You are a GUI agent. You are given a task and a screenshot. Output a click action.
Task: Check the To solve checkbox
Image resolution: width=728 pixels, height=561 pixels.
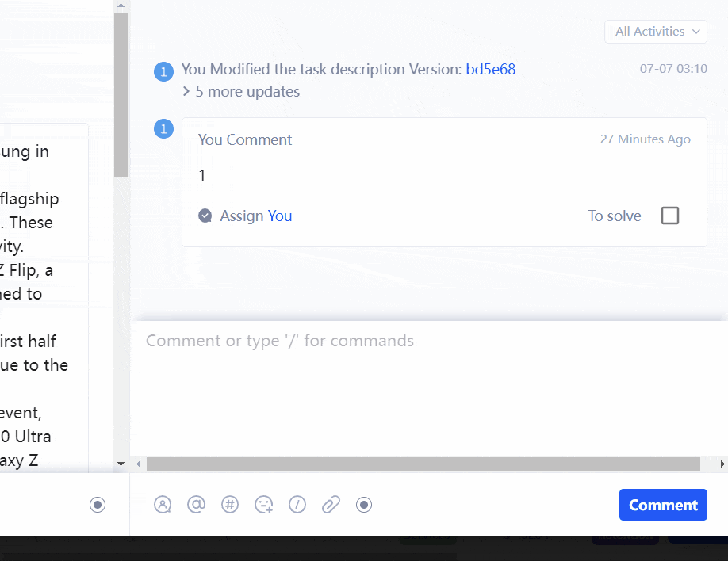(670, 216)
